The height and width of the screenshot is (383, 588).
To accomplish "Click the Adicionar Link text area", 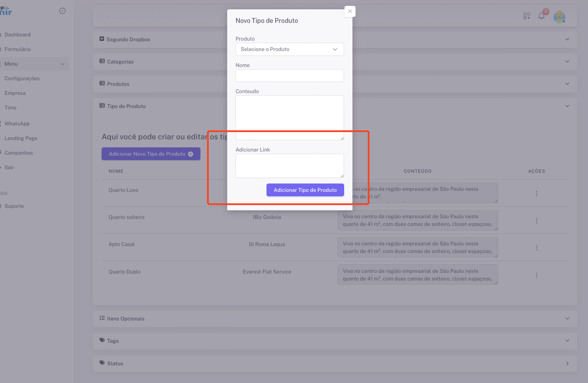I will [x=290, y=166].
